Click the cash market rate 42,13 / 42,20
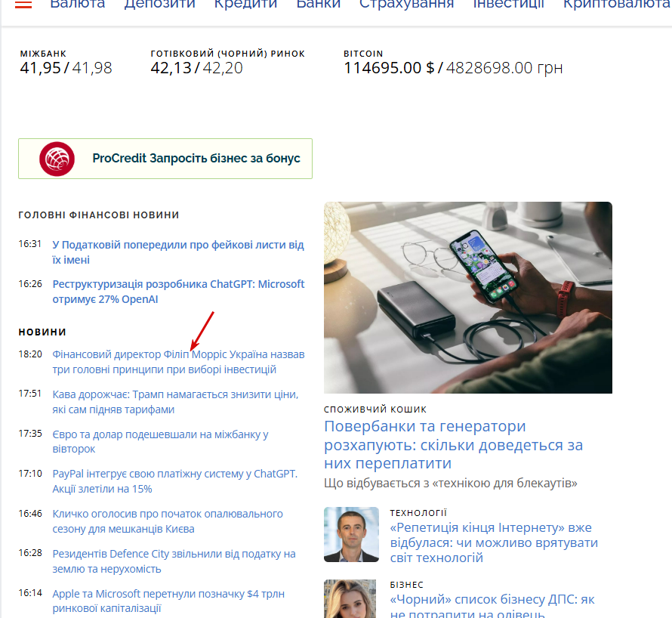Image resolution: width=672 pixels, height=618 pixels. [197, 68]
